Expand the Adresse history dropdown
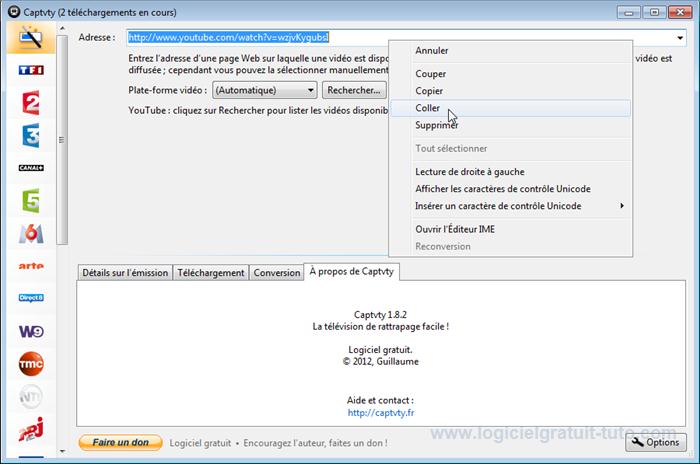Screen dimensions: 700x464 tap(680, 38)
